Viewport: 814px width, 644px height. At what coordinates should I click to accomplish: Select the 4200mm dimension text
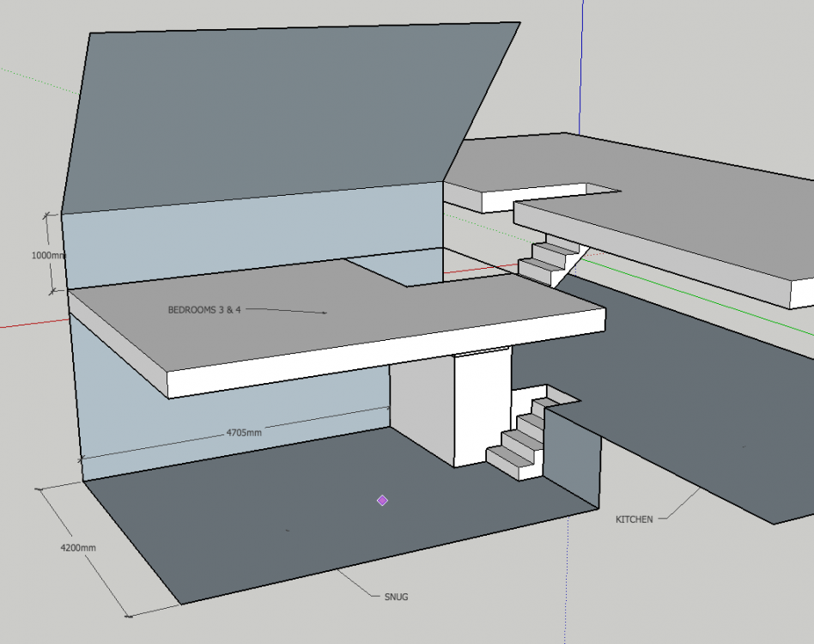(78, 548)
